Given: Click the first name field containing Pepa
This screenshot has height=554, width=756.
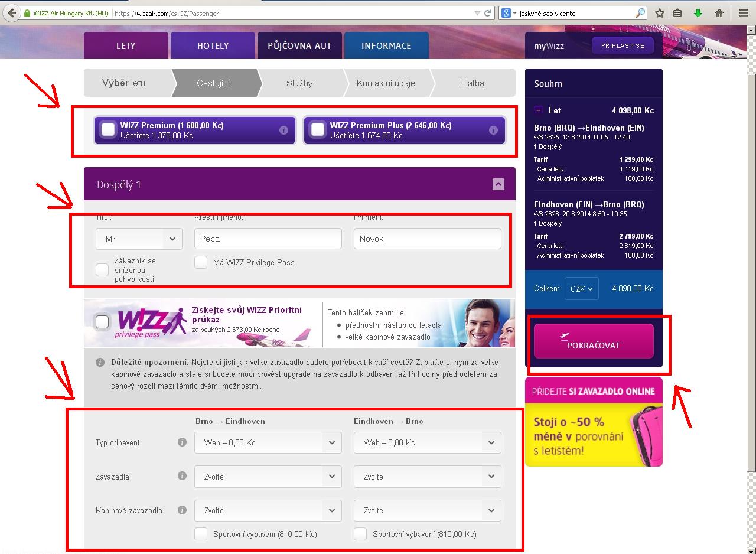Looking at the screenshot, I should pyautogui.click(x=268, y=239).
